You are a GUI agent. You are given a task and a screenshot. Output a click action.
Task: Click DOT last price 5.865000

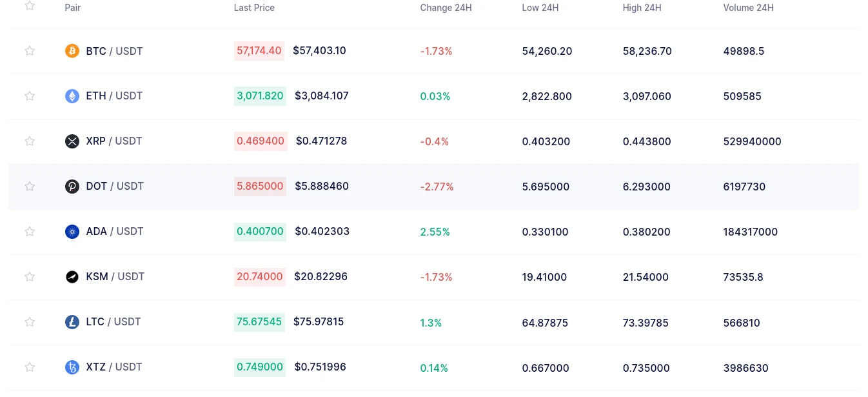coord(260,187)
